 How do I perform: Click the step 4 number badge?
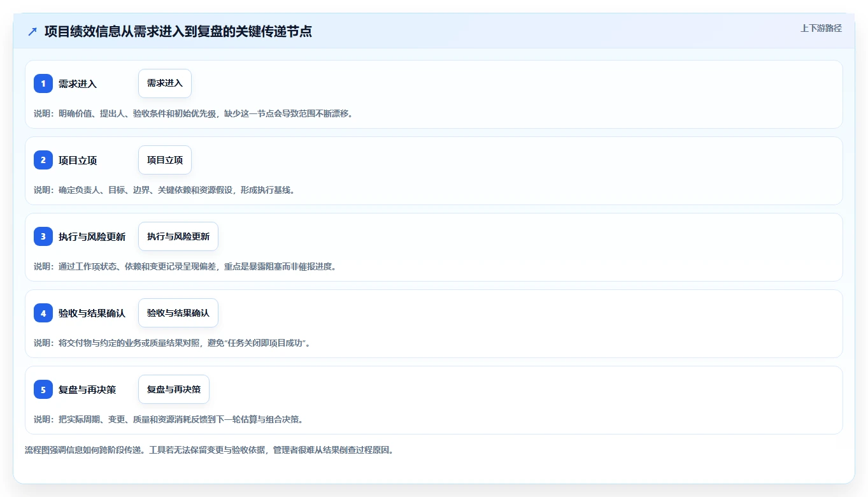click(43, 313)
